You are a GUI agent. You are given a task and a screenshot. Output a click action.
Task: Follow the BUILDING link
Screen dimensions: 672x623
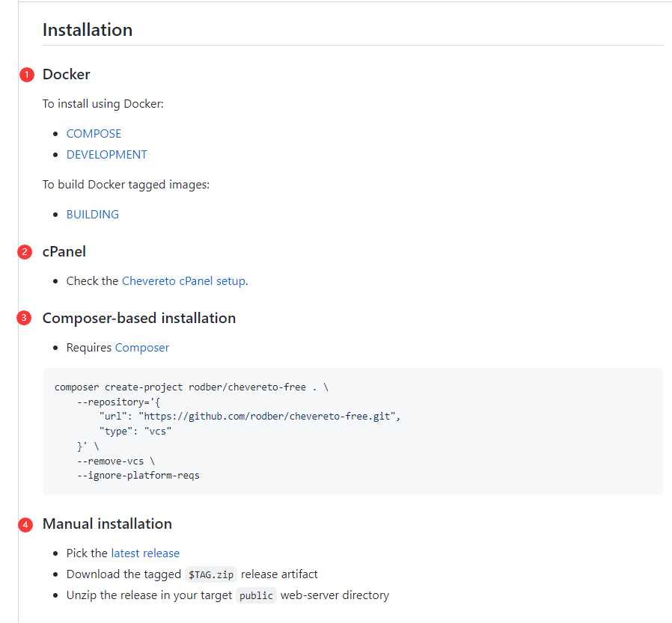(x=92, y=215)
